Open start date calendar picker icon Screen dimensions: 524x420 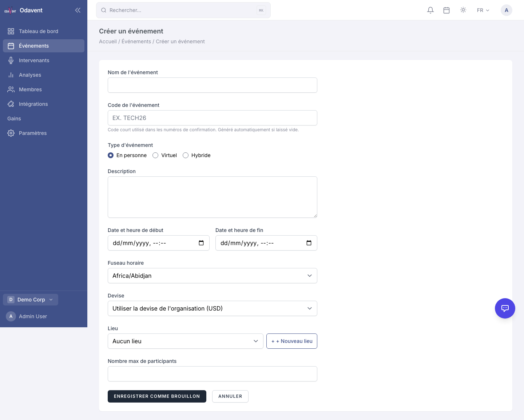pyautogui.click(x=201, y=243)
